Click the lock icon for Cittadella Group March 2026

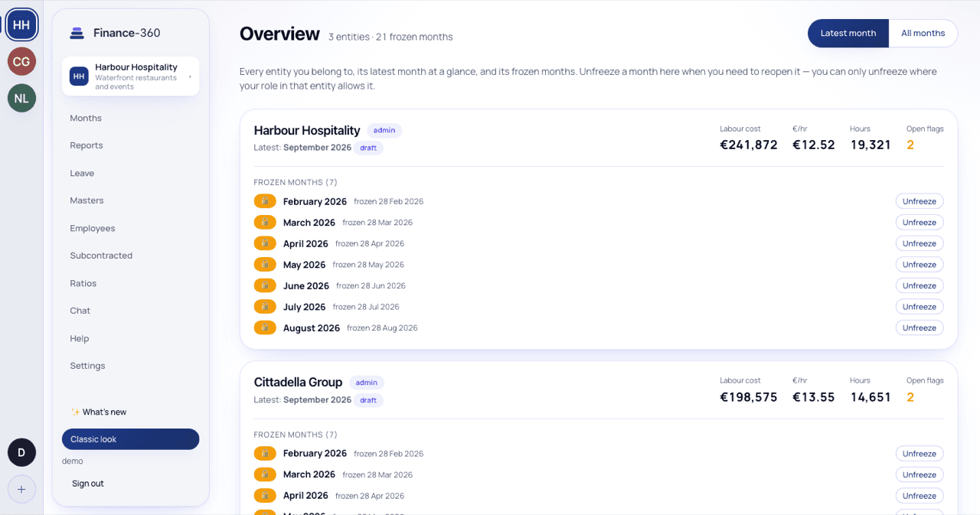[265, 474]
